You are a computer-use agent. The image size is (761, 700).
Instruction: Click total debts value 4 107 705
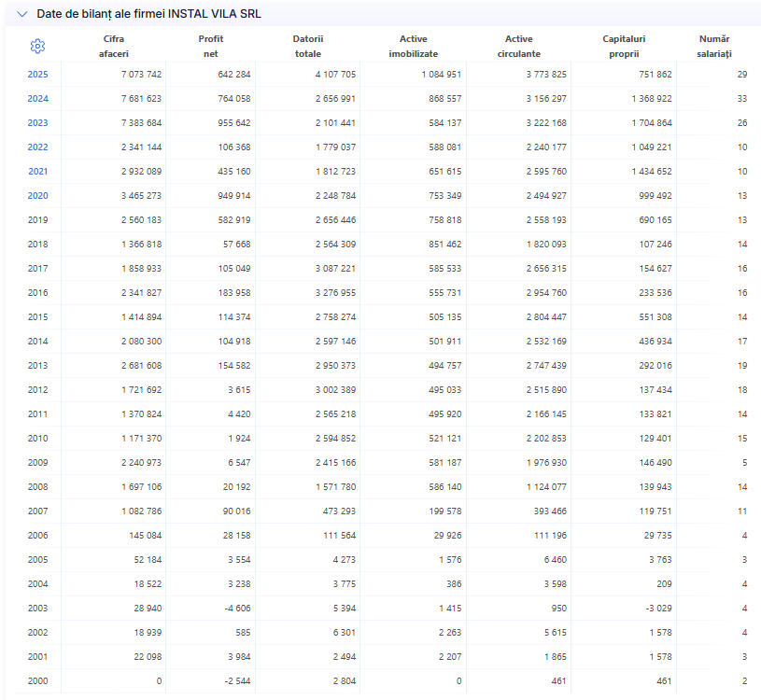(335, 75)
